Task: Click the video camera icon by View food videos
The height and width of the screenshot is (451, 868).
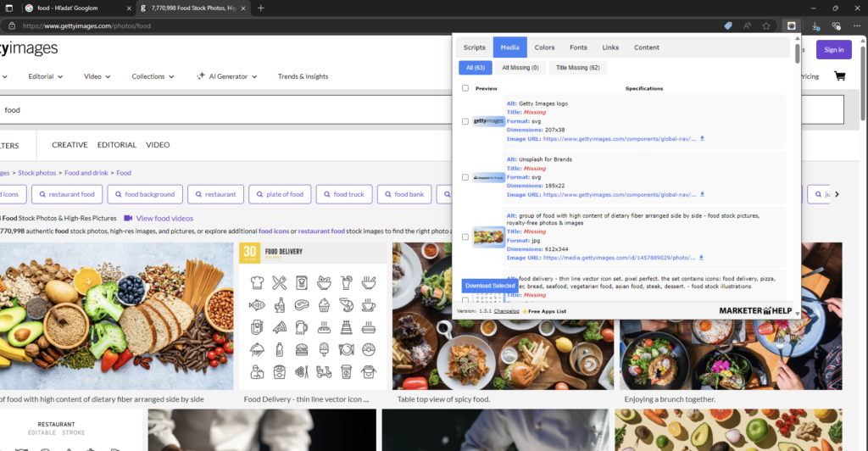Action: 128,218
